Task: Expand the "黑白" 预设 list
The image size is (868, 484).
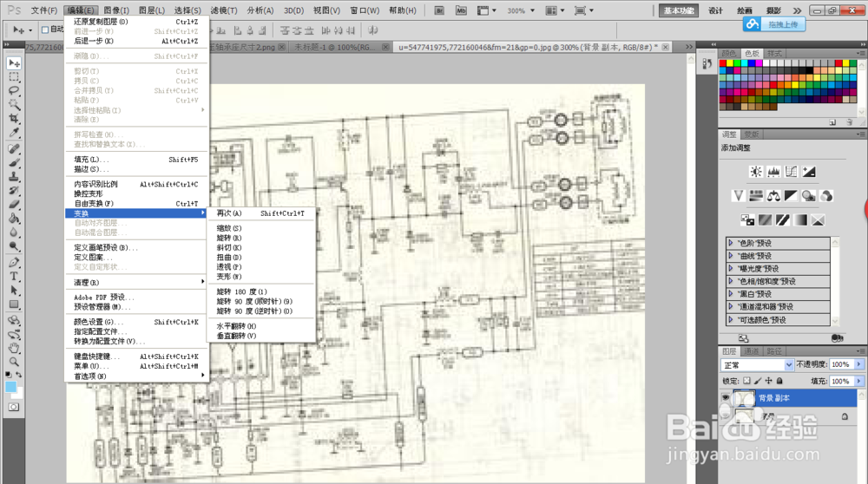Action: tap(731, 294)
